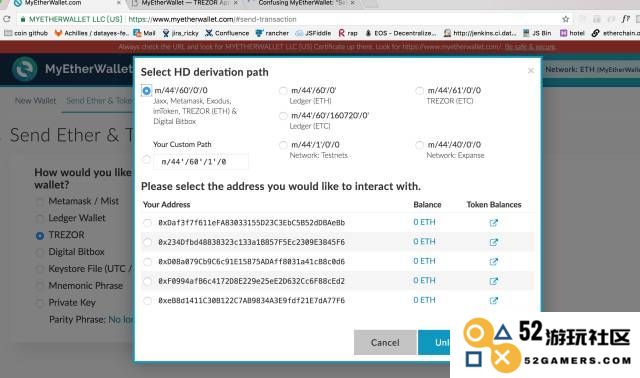This screenshot has height=378, width=640.
Task: Select address starting with 0x0af3f7f611
Action: click(147, 223)
